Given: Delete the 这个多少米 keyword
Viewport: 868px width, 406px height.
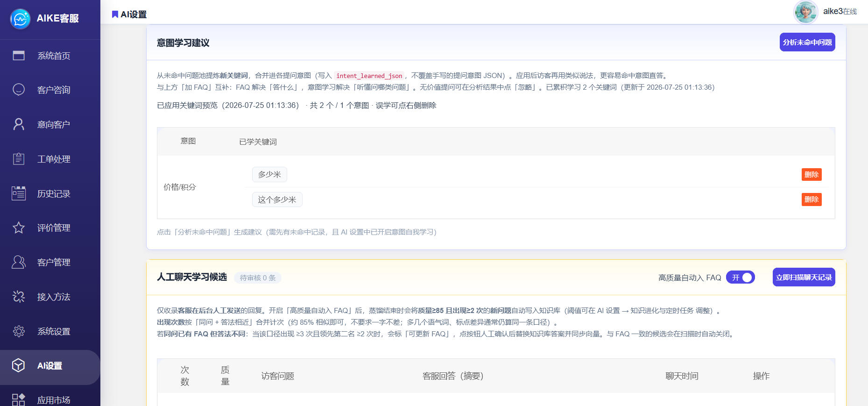Looking at the screenshot, I should pyautogui.click(x=812, y=199).
